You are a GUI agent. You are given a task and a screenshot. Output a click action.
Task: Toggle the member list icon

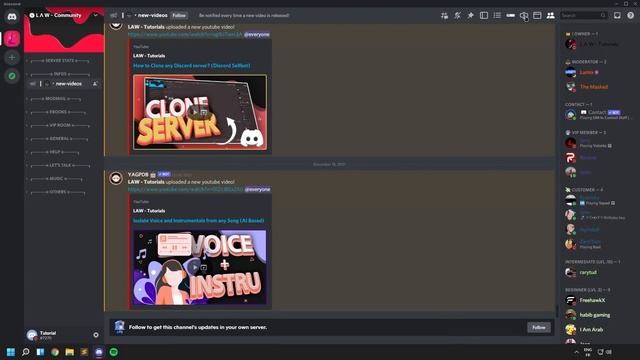pos(551,16)
